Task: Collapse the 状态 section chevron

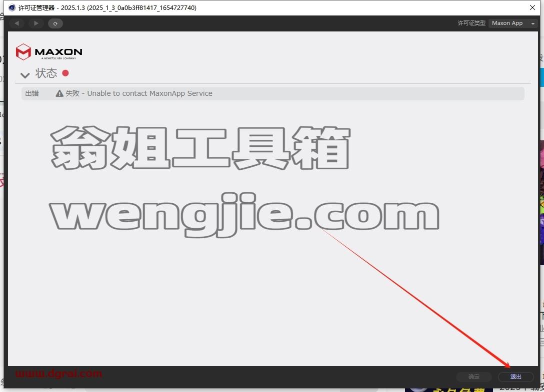Action: 25,75
